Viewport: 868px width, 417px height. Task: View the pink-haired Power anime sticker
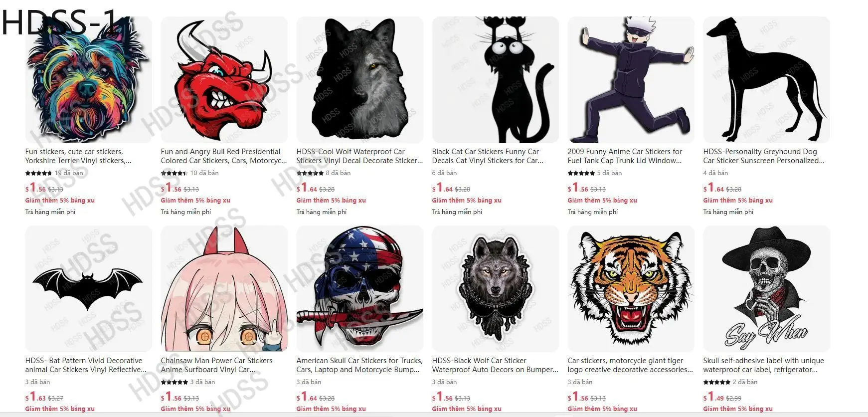pyautogui.click(x=224, y=289)
